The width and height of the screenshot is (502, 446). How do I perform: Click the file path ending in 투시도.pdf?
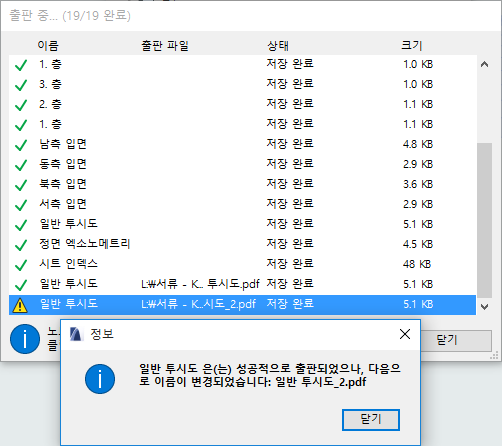tap(200, 284)
